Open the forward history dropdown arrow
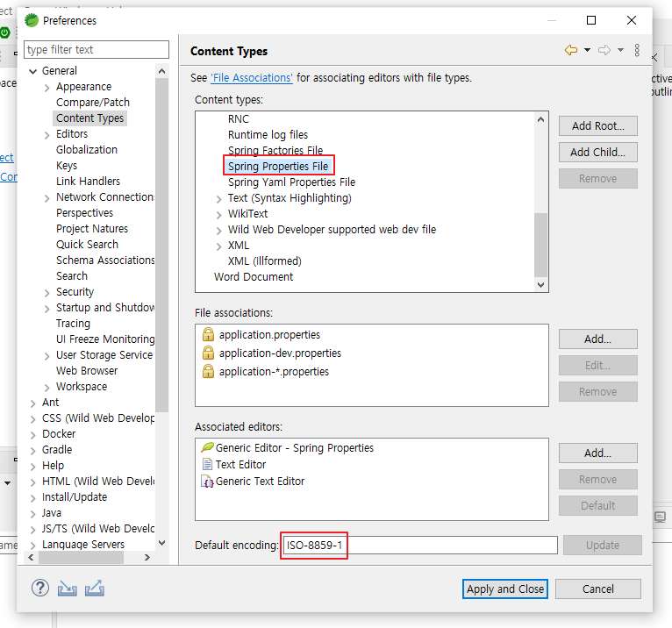Screen dimensions: 672x628 [x=620, y=50]
